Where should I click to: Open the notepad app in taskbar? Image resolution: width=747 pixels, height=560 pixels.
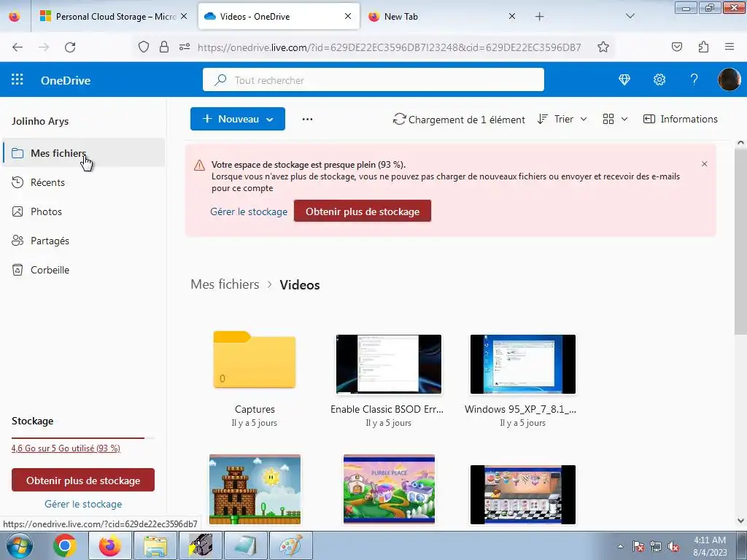click(246, 545)
